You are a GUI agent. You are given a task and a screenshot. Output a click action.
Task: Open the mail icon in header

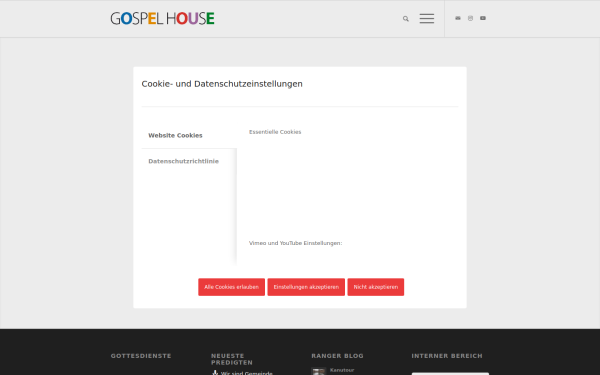coord(458,18)
